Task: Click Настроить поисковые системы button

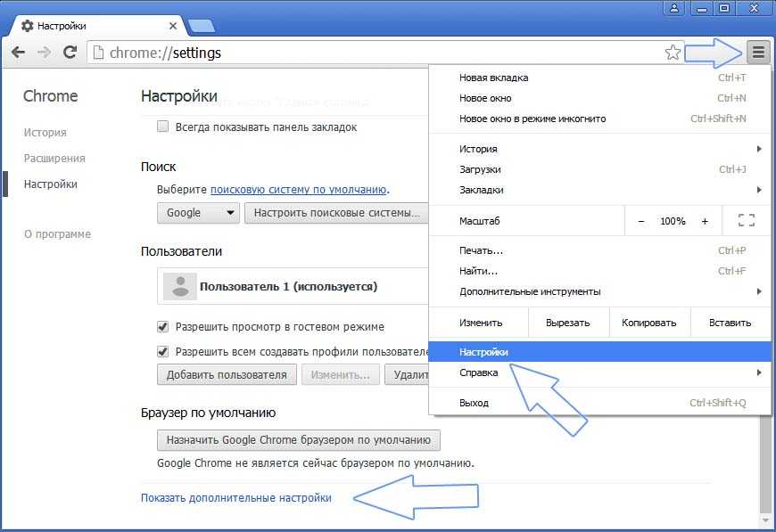Action: click(x=336, y=213)
